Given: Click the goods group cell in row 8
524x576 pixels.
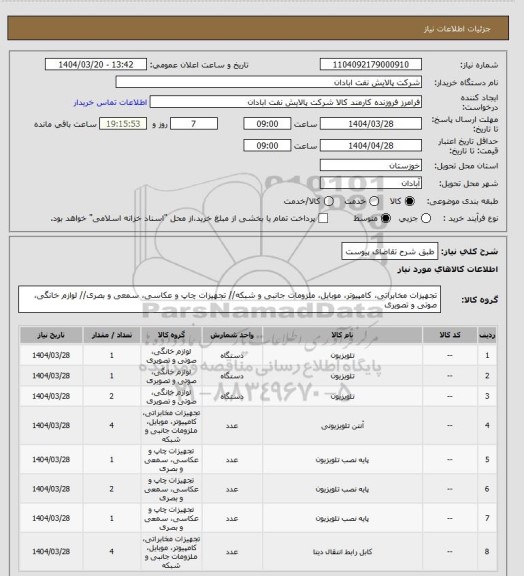Looking at the screenshot, I should pos(171,552).
